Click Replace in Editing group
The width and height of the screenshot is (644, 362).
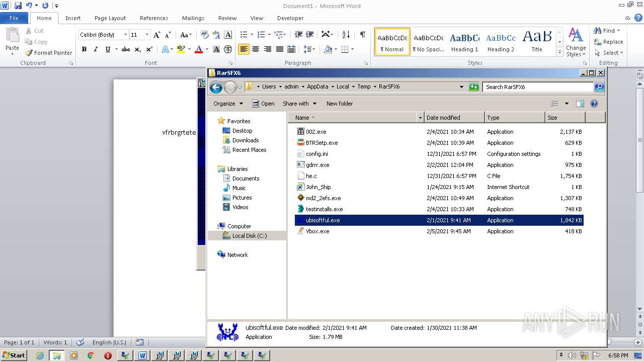point(609,42)
